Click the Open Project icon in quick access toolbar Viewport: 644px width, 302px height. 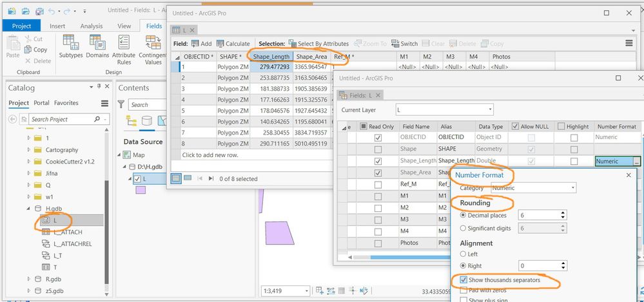[26, 11]
